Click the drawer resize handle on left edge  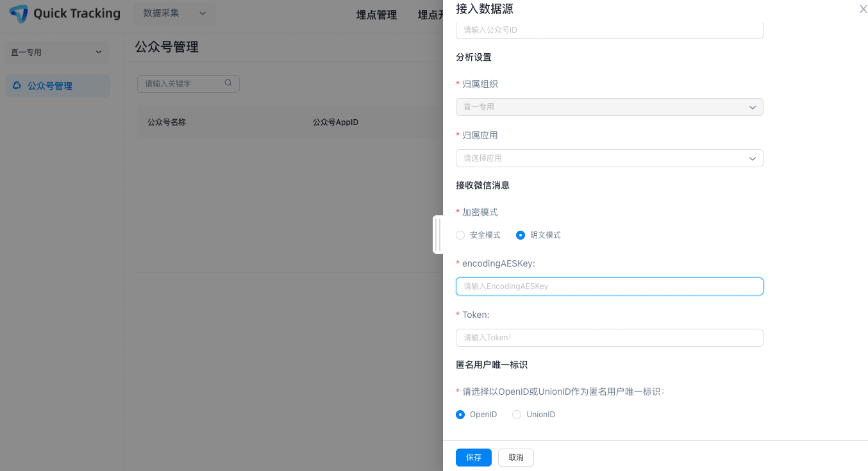pos(438,235)
